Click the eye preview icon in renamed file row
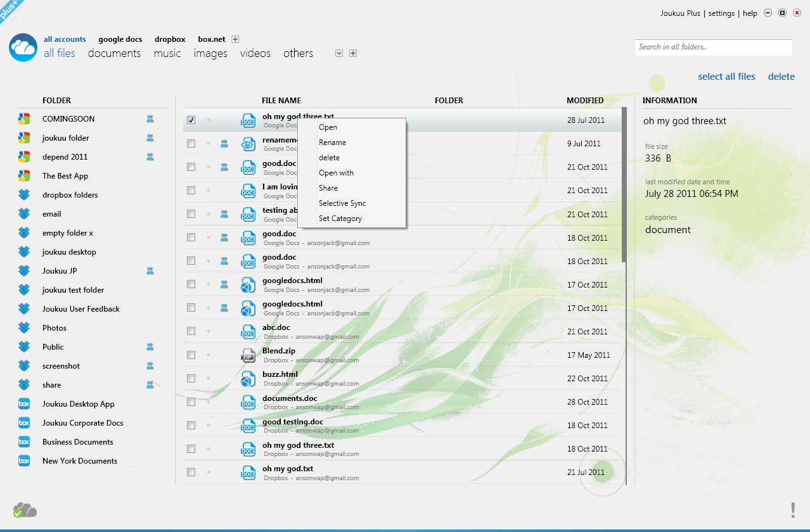810x532 pixels. tap(248, 144)
